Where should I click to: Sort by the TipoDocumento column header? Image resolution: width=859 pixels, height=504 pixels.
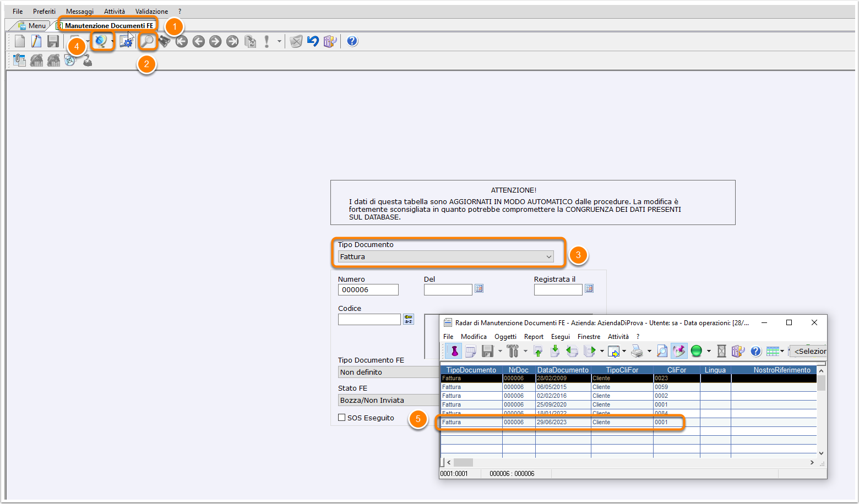coord(471,370)
